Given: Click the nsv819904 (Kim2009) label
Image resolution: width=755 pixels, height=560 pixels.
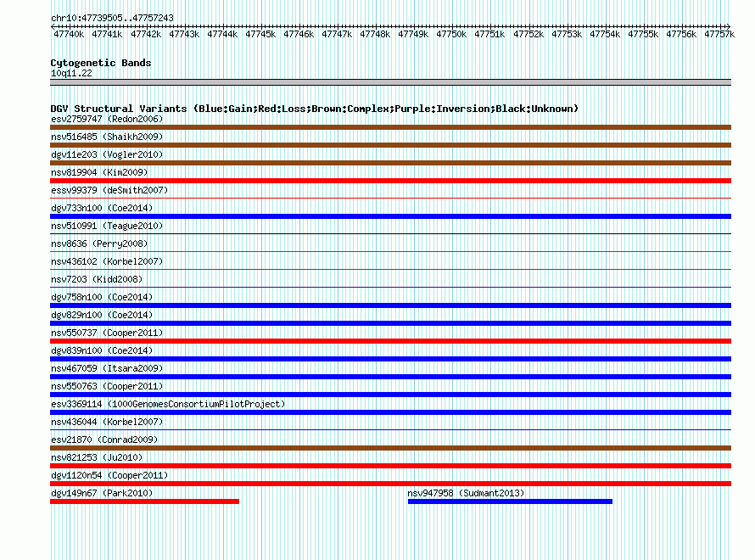Looking at the screenshot, I should click(99, 172).
